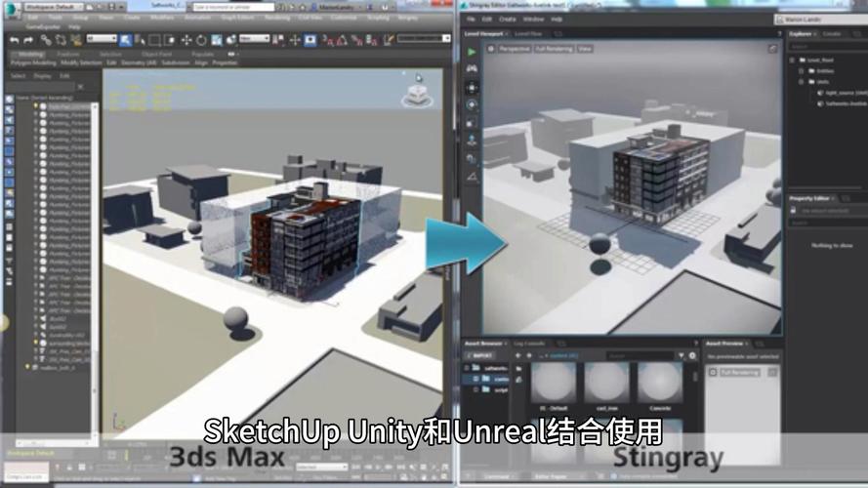Click the 3ds Max search keyword field

tap(233, 7)
